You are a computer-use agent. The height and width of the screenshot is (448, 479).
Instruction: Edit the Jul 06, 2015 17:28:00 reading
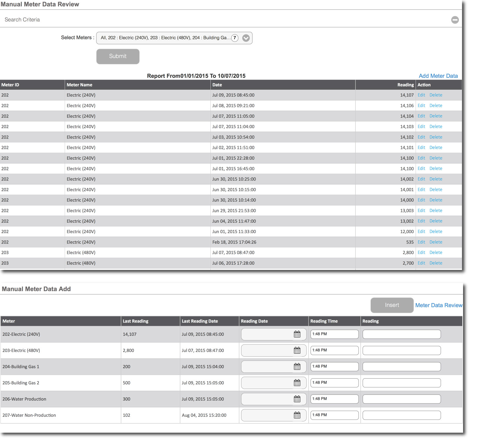(421, 263)
